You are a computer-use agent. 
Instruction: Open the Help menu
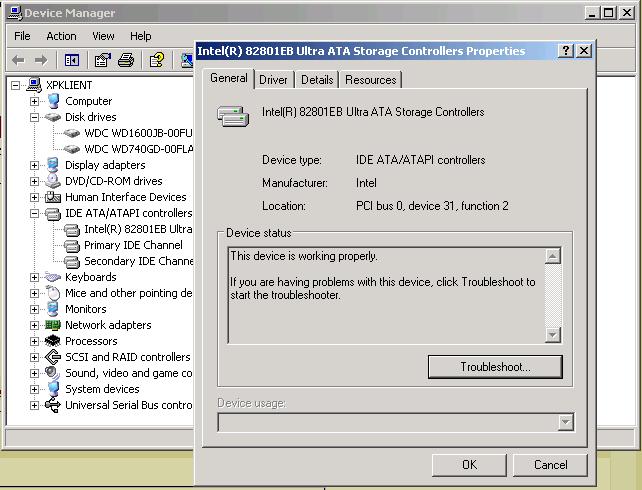pyautogui.click(x=140, y=36)
